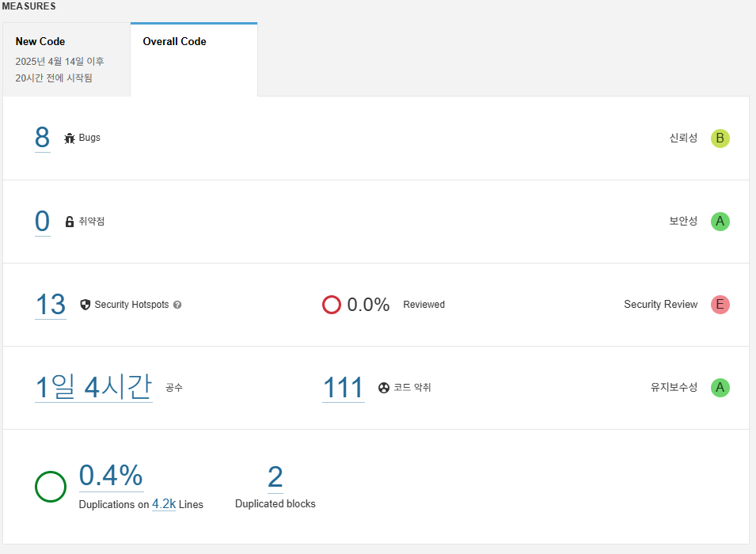Click the 코드 악취 label
The image size is (756, 554).
412,388
